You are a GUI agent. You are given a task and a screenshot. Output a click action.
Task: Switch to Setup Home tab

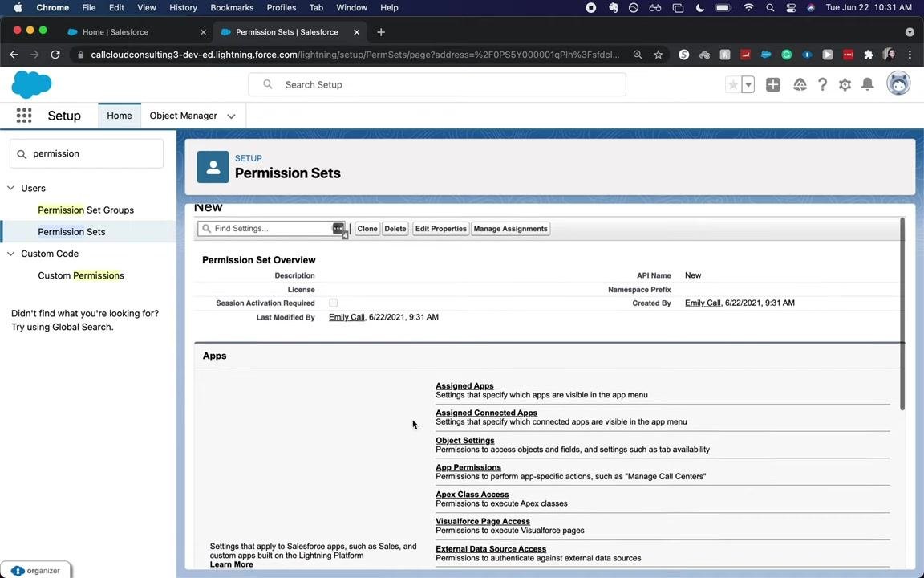pyautogui.click(x=119, y=116)
